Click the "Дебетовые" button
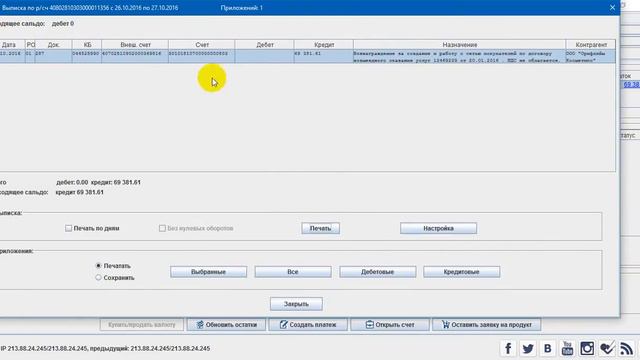The height and width of the screenshot is (360, 640). pos(378,272)
